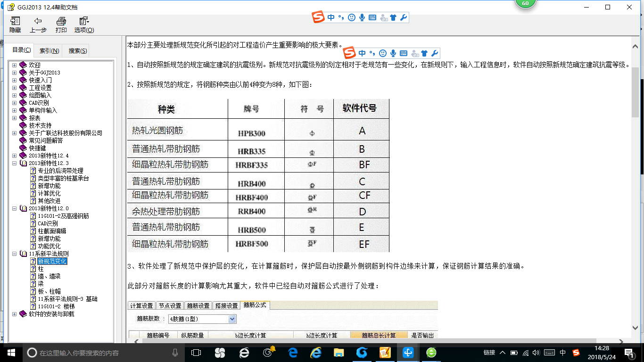
Task: Switch to the 索引(N) tab
Action: pyautogui.click(x=49, y=51)
